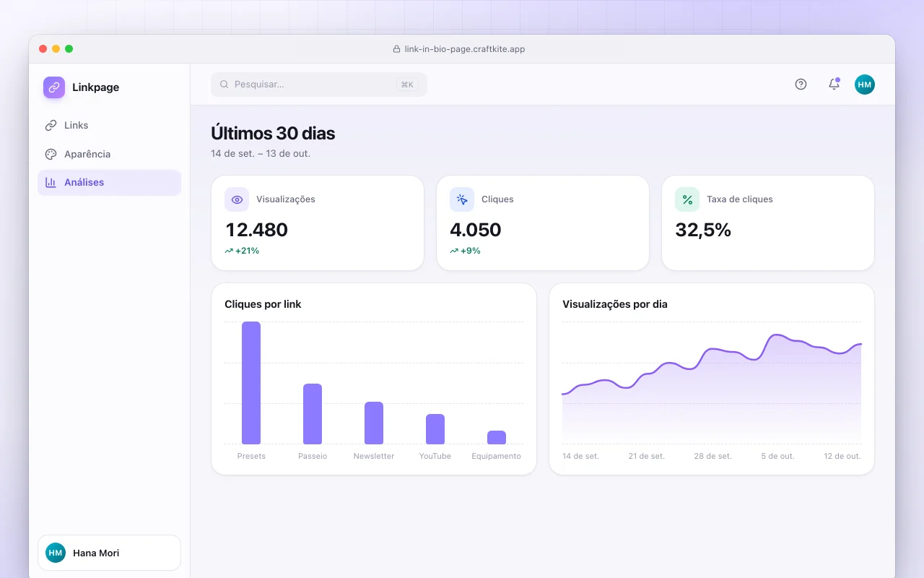Click the +9% growth indicator

point(465,251)
